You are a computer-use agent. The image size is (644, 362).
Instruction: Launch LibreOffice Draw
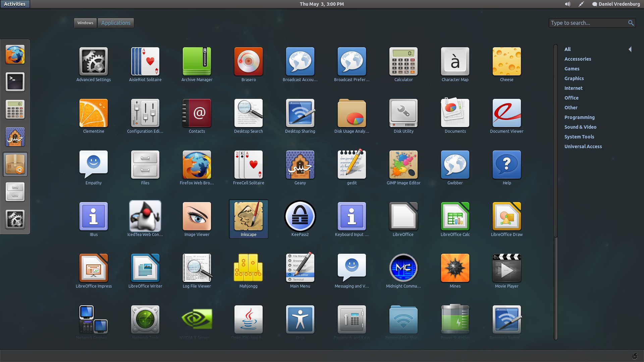[506, 219]
